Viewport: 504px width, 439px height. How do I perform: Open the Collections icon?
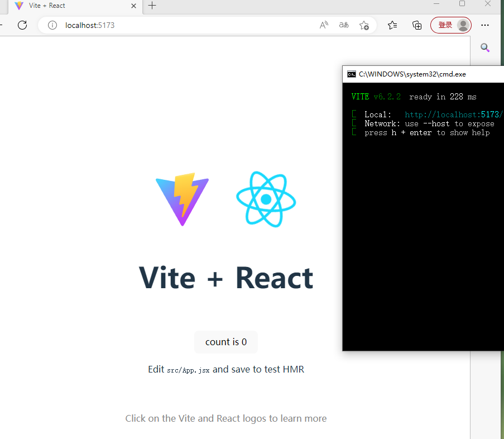tap(417, 25)
